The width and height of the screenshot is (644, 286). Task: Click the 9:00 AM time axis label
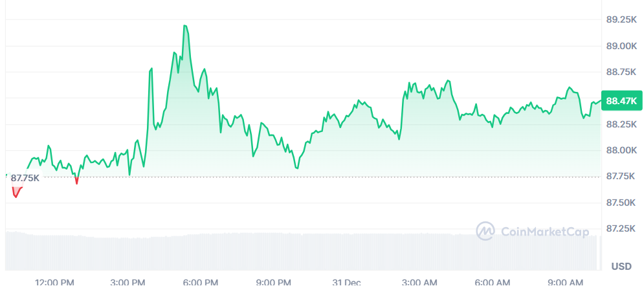coord(564,282)
